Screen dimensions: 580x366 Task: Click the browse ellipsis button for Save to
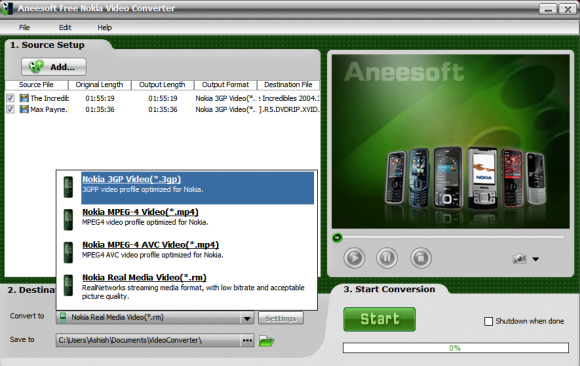click(247, 340)
